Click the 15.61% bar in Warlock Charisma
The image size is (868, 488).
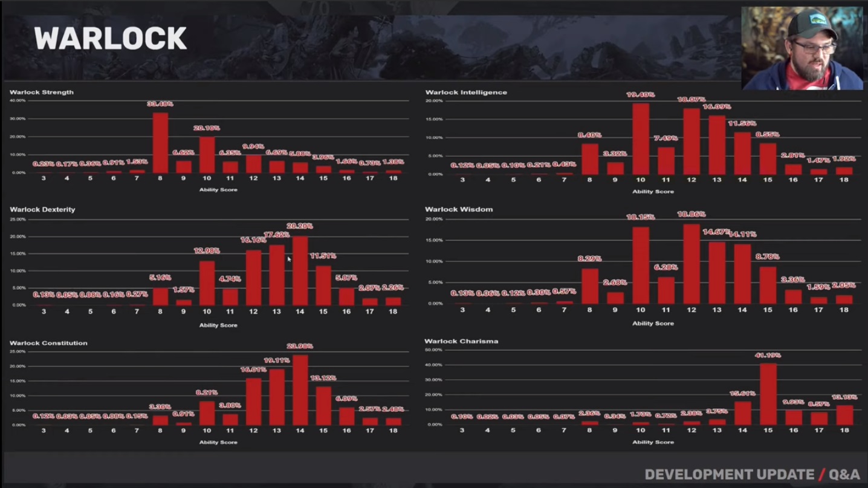tap(742, 413)
